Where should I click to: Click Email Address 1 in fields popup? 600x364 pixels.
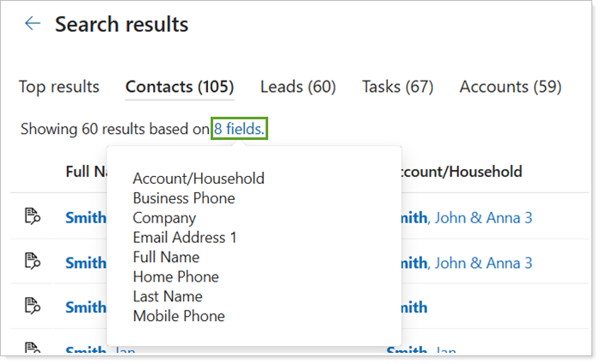coord(184,237)
